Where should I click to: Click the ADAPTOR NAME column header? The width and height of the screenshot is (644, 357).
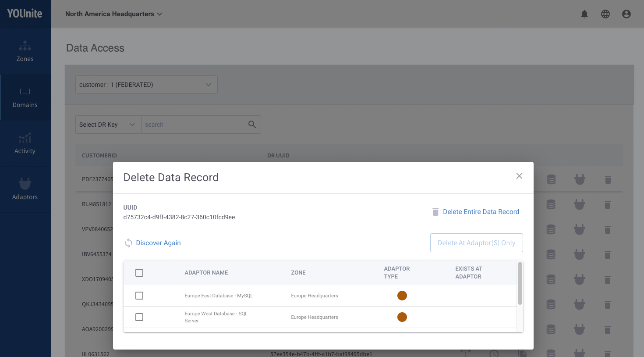tap(206, 273)
